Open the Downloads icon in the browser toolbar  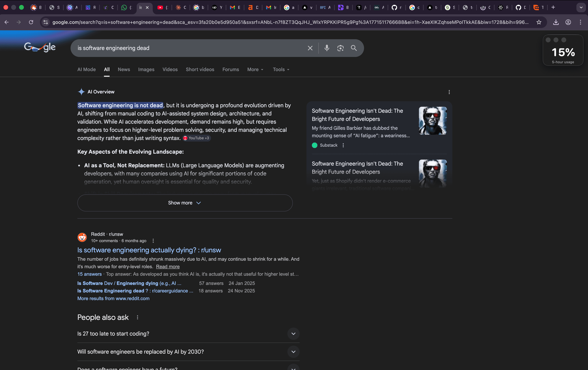click(556, 22)
